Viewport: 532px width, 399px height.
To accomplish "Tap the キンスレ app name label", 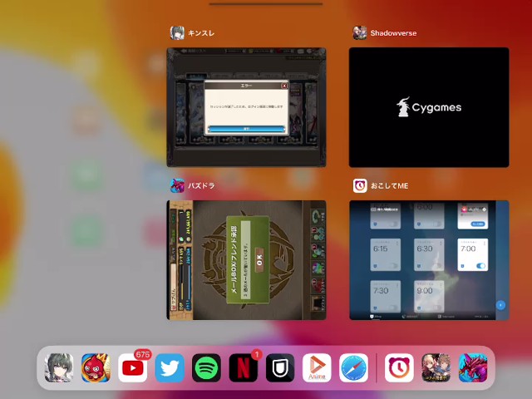I will [201, 33].
